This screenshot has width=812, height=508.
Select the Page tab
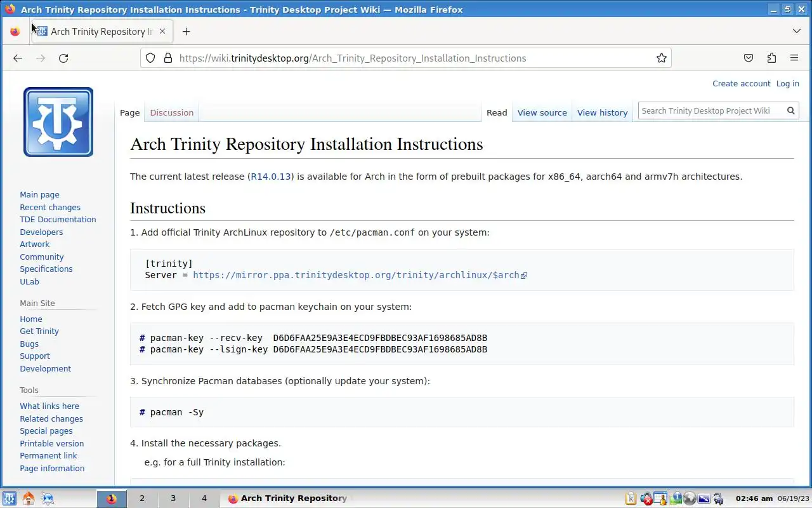tap(129, 112)
